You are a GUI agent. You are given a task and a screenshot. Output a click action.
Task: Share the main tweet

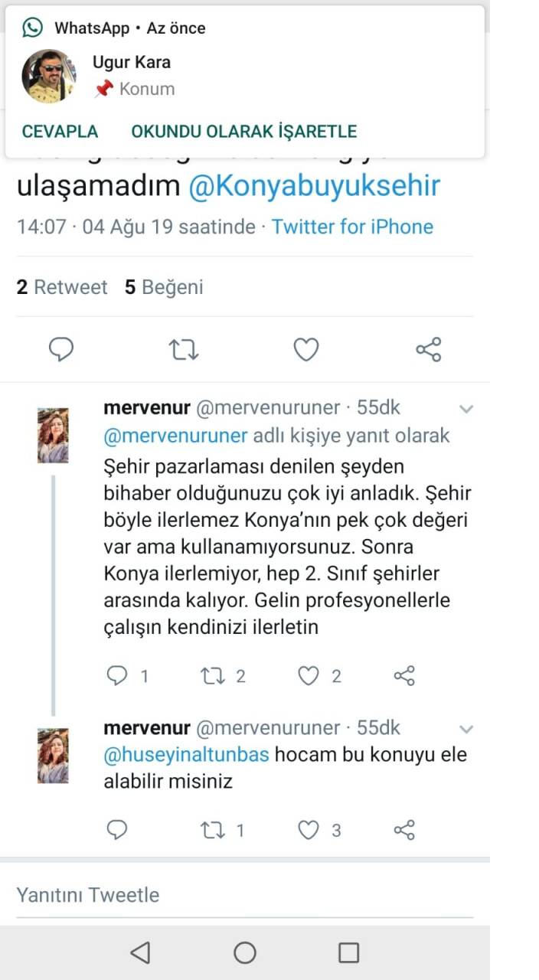pyautogui.click(x=429, y=350)
